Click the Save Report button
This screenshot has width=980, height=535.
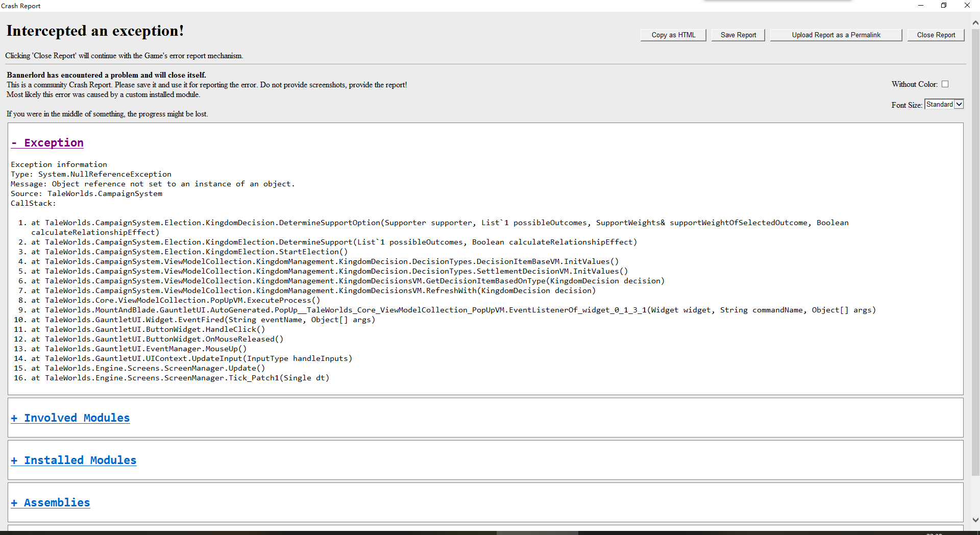tap(738, 35)
